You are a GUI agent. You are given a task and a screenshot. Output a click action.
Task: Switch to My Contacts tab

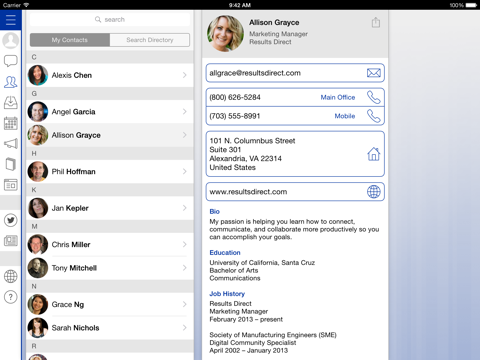point(70,40)
